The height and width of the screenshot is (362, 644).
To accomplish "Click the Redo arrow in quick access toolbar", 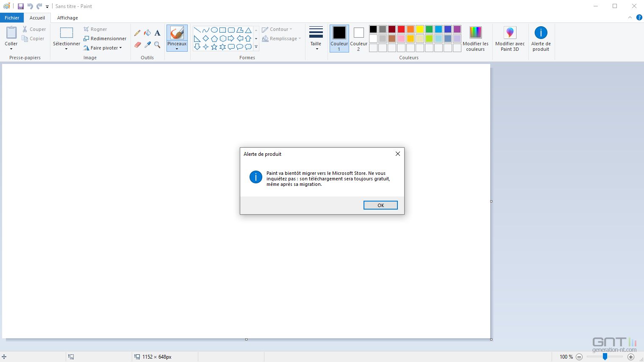I will click(x=39, y=6).
